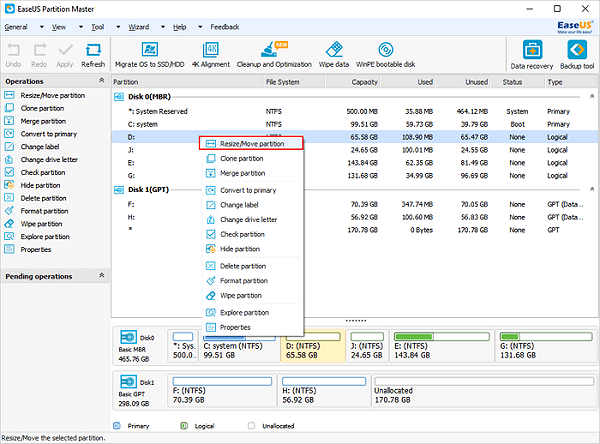Choose Format partition from context menu
This screenshot has height=444, width=600.
(x=251, y=281)
